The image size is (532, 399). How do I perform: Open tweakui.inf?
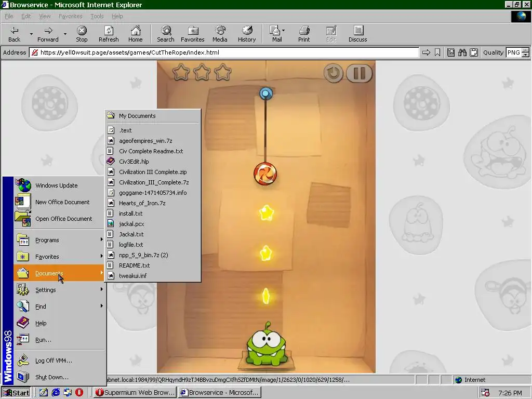153,276
